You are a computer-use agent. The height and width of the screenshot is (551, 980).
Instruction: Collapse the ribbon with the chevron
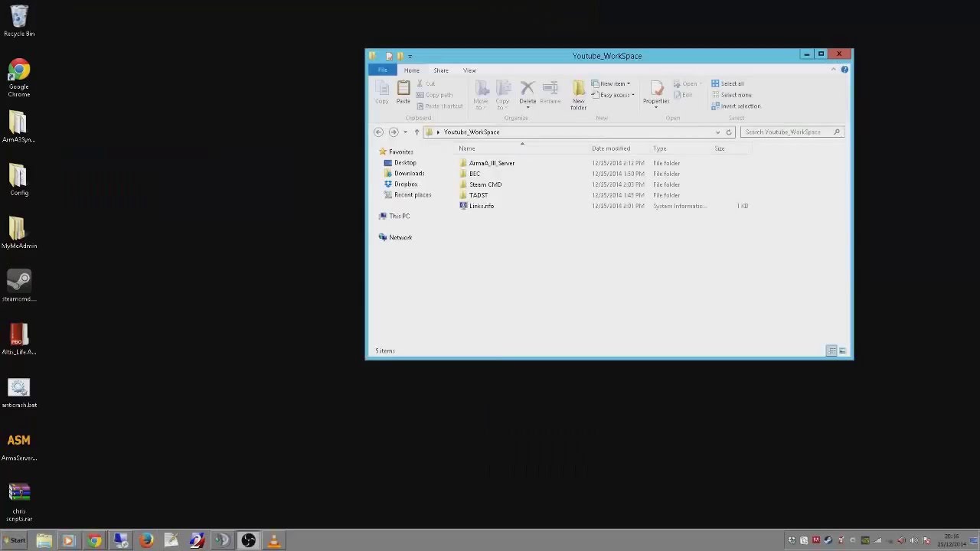pyautogui.click(x=833, y=70)
